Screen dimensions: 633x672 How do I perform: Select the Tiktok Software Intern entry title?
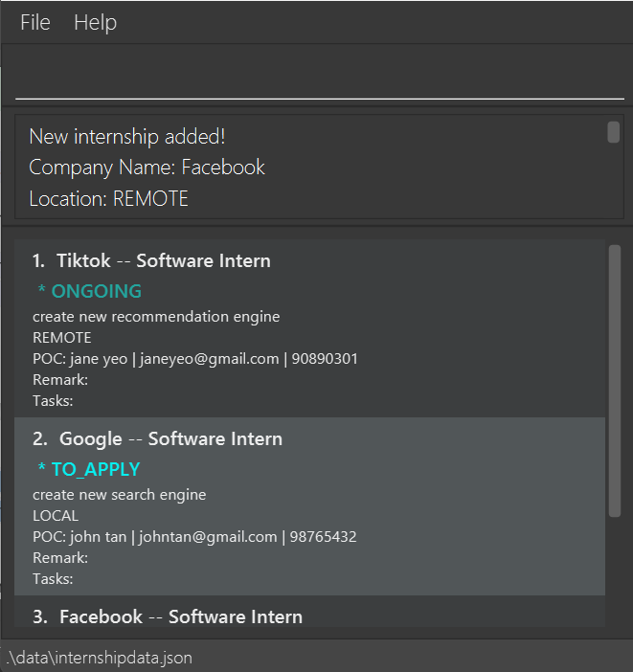[151, 260]
